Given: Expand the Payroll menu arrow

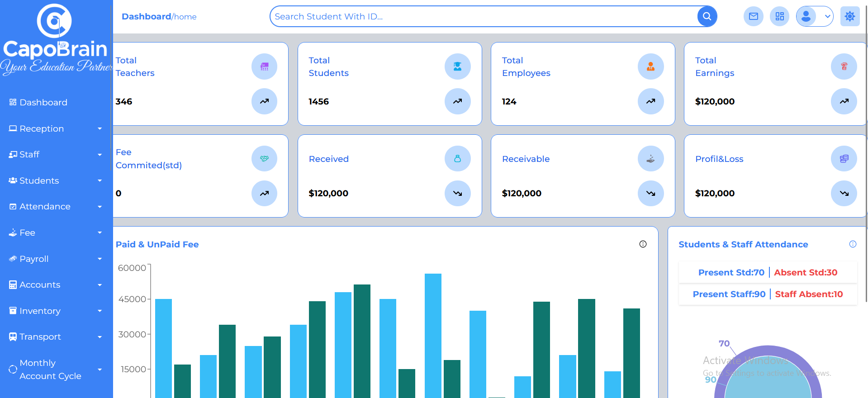Looking at the screenshot, I should click(100, 259).
